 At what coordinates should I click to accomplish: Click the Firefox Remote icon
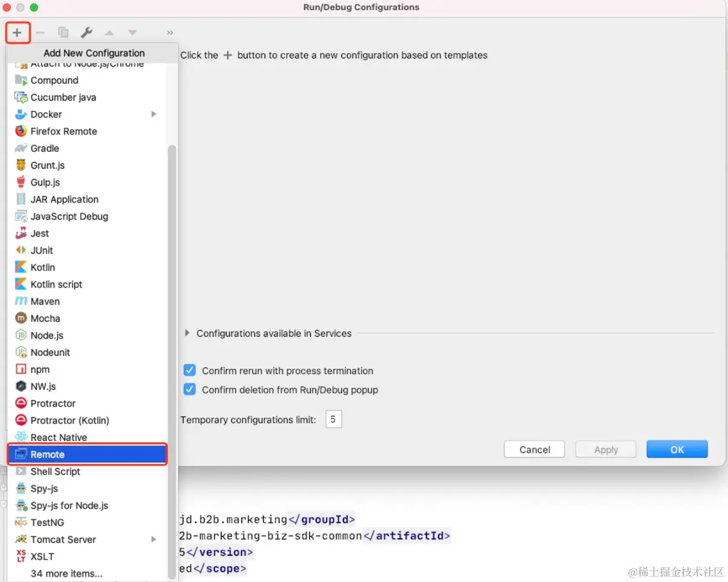point(21,131)
